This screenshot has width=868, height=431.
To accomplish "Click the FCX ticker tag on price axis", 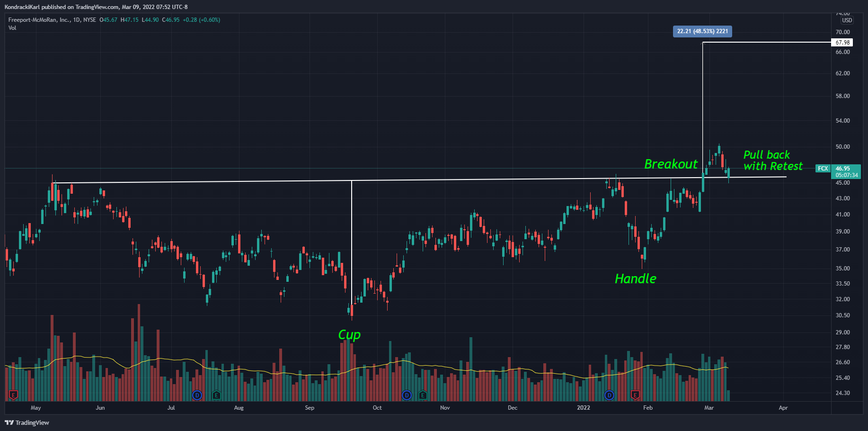I will point(823,169).
